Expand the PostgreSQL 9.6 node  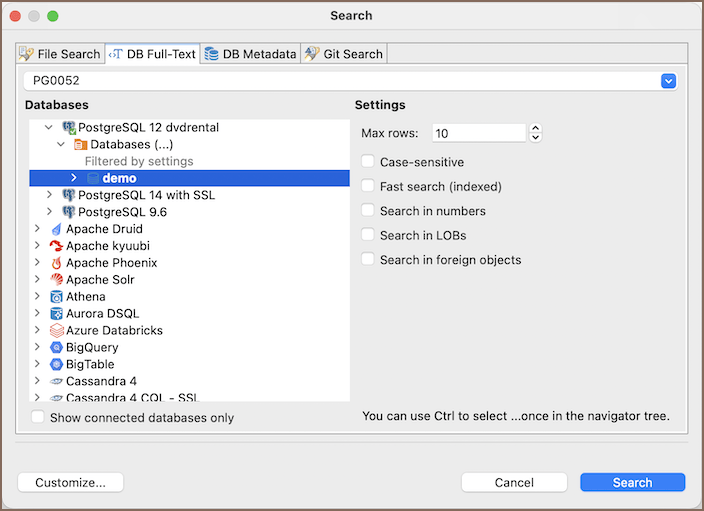(49, 211)
